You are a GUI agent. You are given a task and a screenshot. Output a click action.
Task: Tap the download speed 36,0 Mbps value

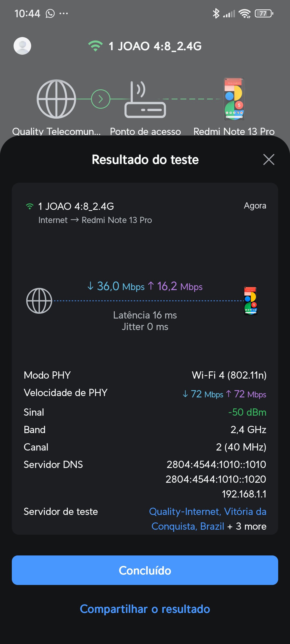[x=116, y=286]
